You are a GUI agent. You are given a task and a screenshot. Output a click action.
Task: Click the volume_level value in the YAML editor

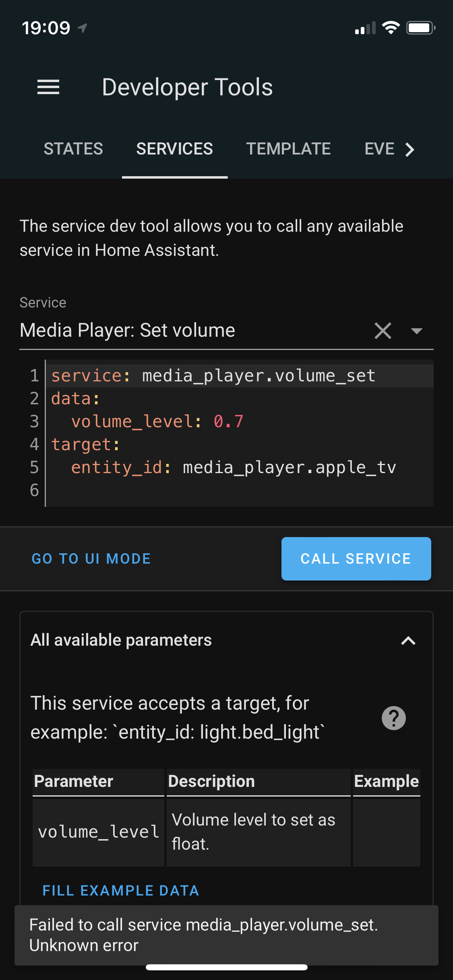[x=228, y=421]
